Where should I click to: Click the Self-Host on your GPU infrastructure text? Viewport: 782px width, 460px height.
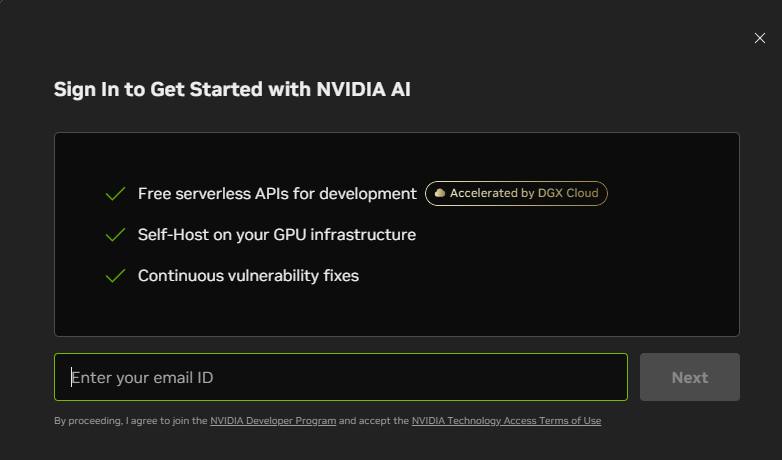tap(276, 235)
